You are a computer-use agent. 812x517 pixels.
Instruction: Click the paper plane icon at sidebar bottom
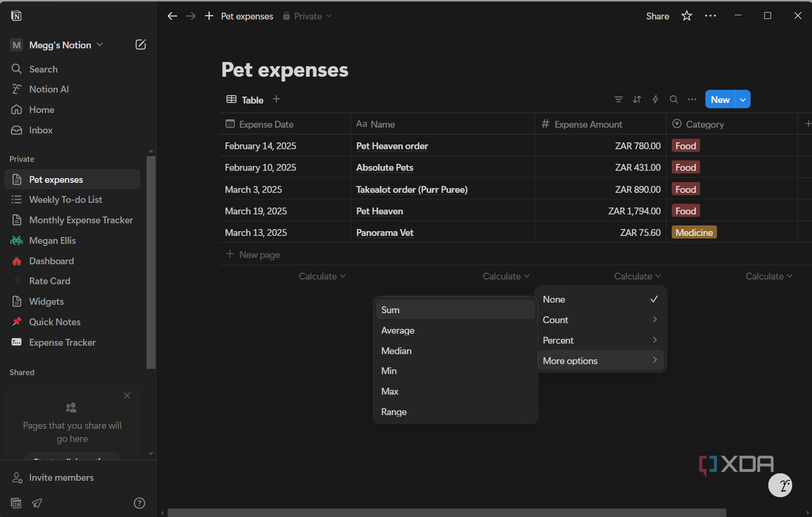[37, 503]
